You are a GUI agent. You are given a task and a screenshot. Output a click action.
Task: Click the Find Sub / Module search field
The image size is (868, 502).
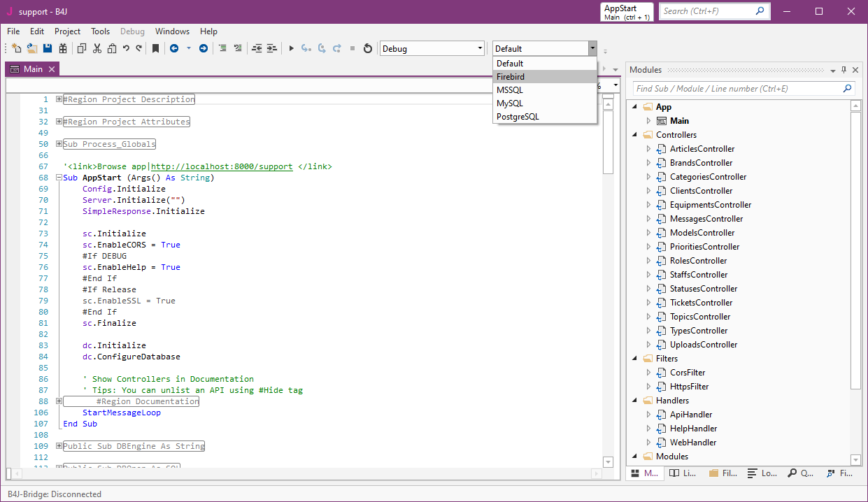(737, 89)
